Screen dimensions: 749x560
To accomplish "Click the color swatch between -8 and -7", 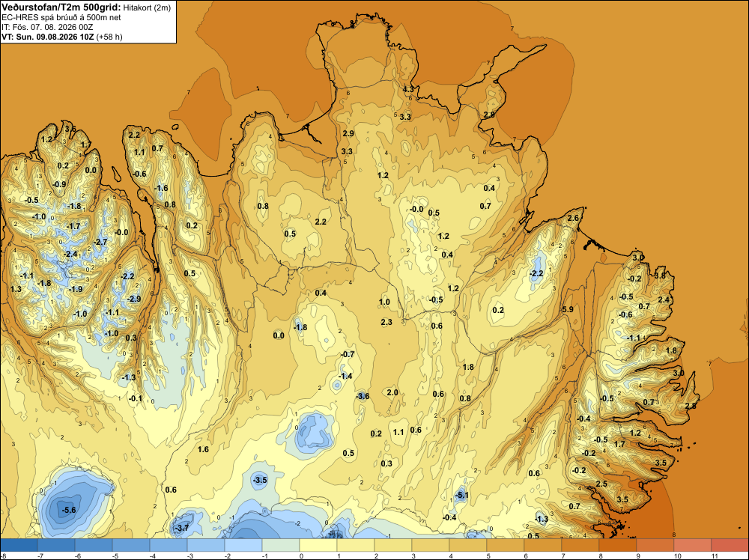I will [19, 545].
